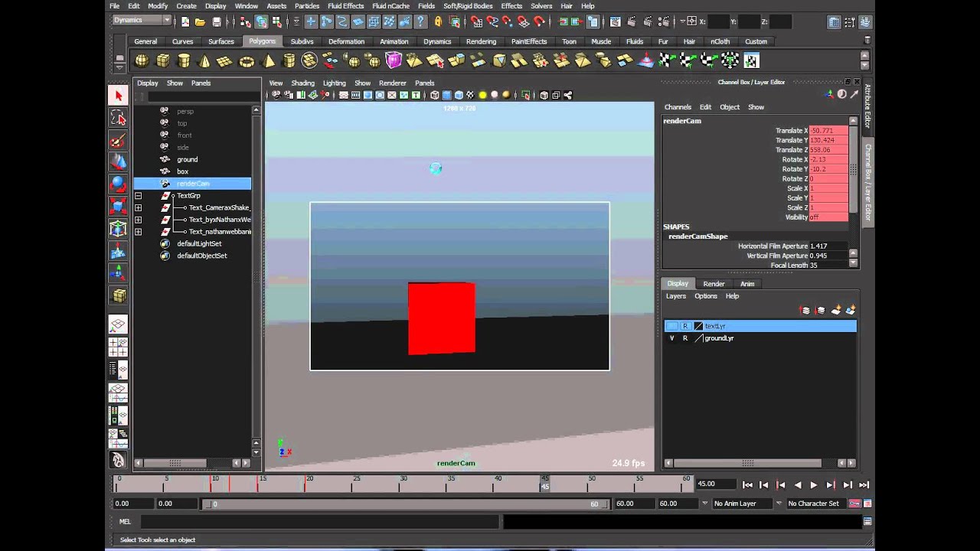
Task: Click the Open scene folder icon
Action: (x=200, y=21)
